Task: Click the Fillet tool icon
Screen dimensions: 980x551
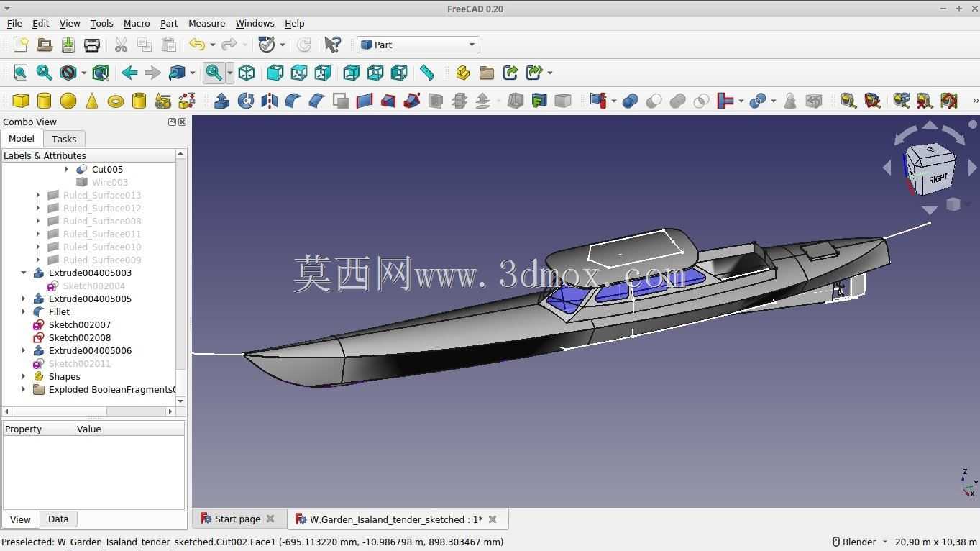Action: 293,101
